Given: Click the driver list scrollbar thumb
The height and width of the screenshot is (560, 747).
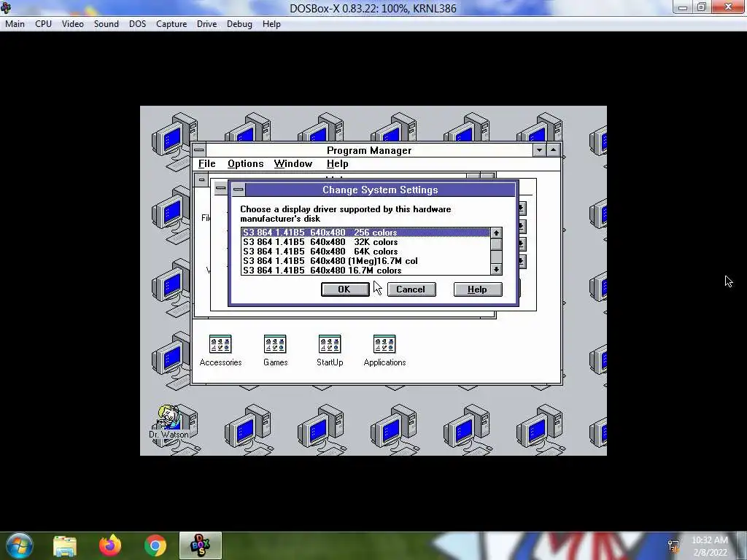Looking at the screenshot, I should point(496,244).
